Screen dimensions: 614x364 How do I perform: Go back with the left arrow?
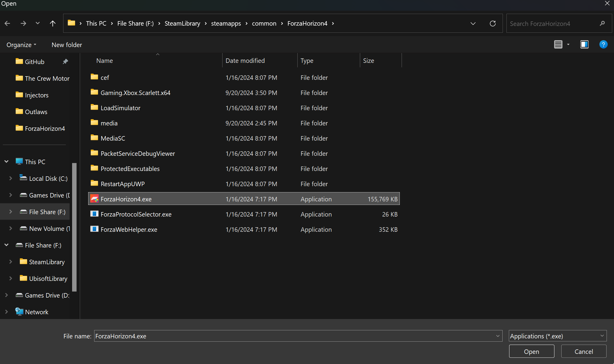(x=7, y=23)
